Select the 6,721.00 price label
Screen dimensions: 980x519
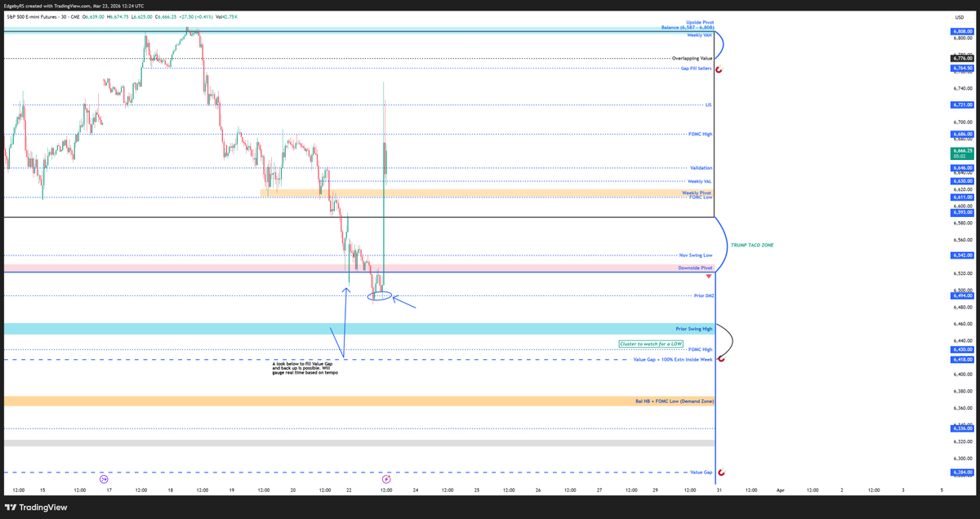[x=961, y=105]
